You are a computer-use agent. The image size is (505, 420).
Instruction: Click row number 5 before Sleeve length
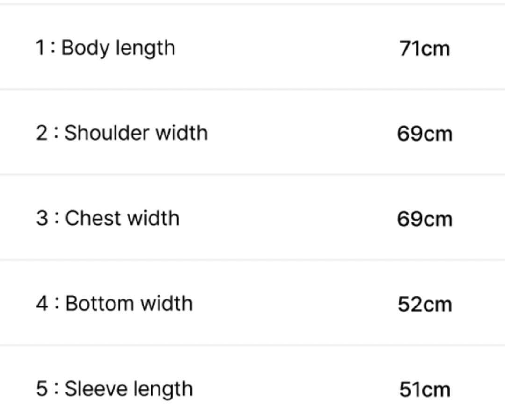click(42, 389)
